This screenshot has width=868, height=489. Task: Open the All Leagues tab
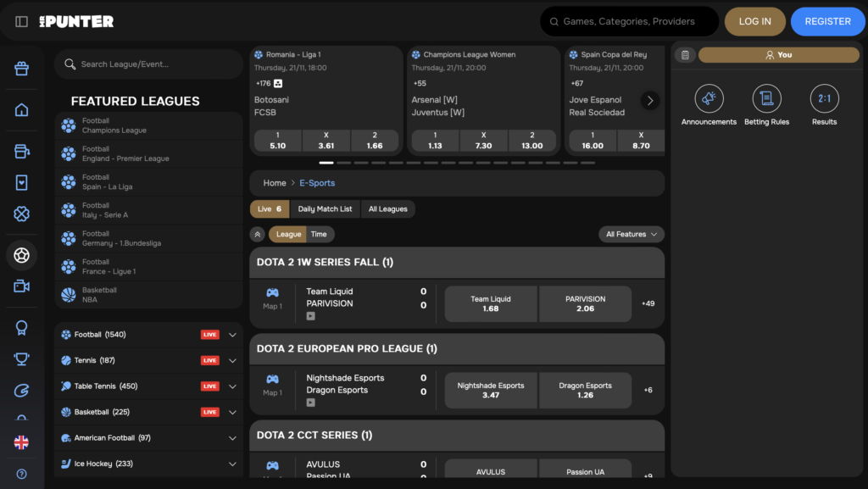pyautogui.click(x=388, y=208)
